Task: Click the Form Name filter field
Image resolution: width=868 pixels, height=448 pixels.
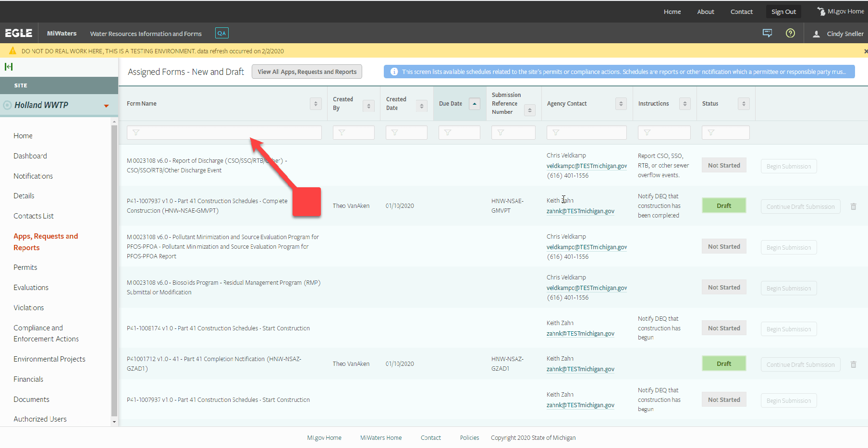Action: [224, 133]
